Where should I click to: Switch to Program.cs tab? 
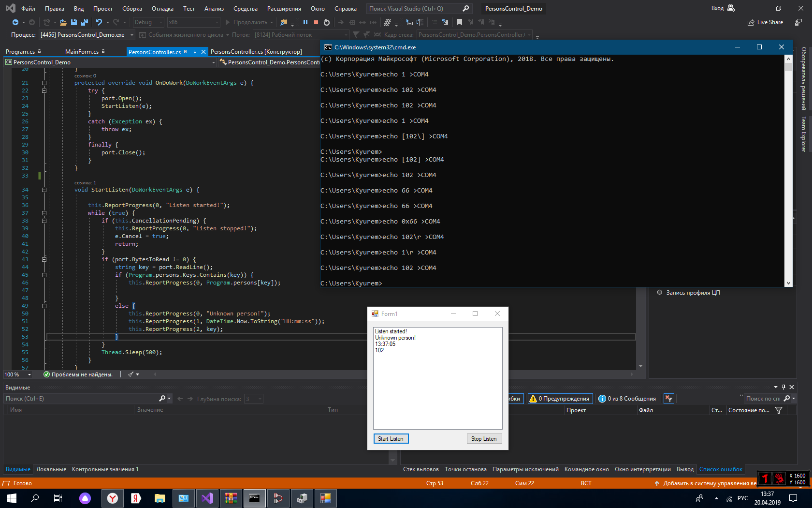tap(20, 52)
